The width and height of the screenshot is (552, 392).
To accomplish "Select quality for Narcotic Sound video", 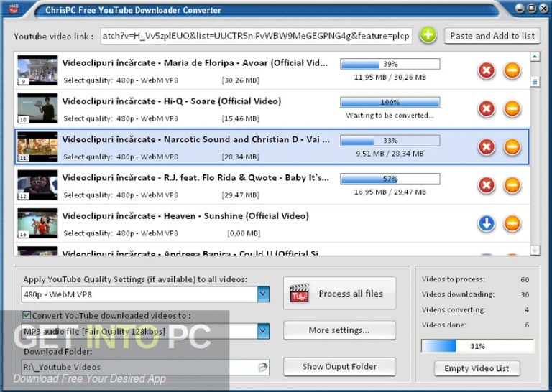I will (x=147, y=157).
